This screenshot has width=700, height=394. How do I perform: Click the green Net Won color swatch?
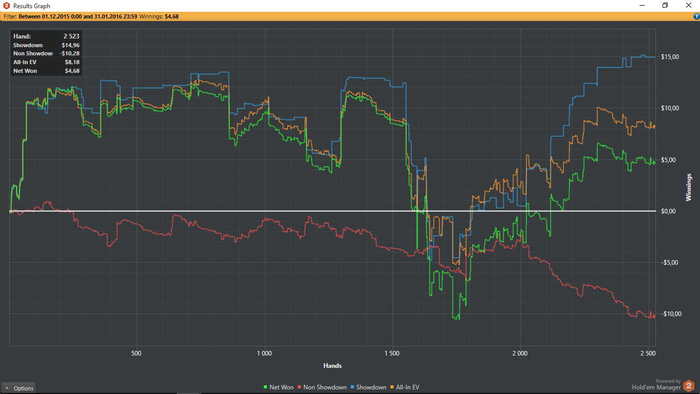coord(265,387)
